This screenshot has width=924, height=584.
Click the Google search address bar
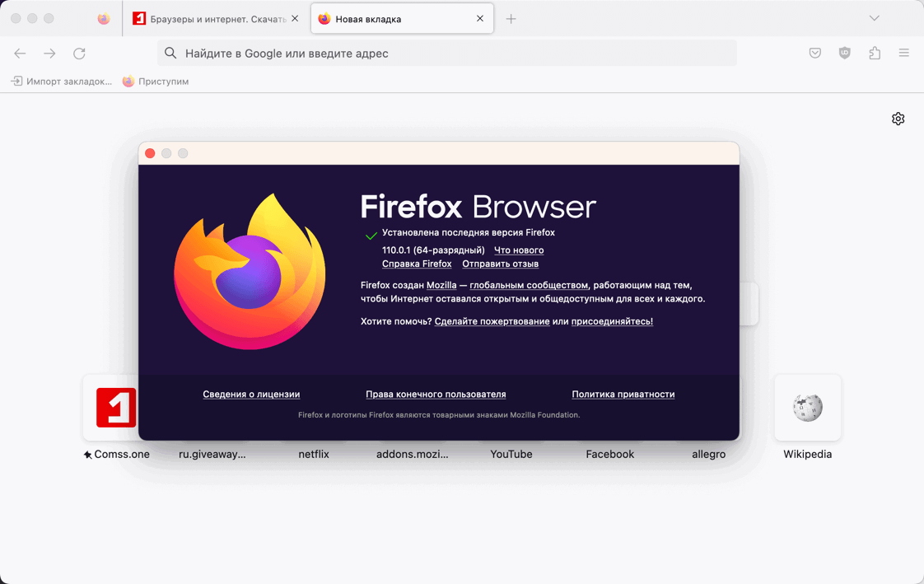[x=446, y=53]
